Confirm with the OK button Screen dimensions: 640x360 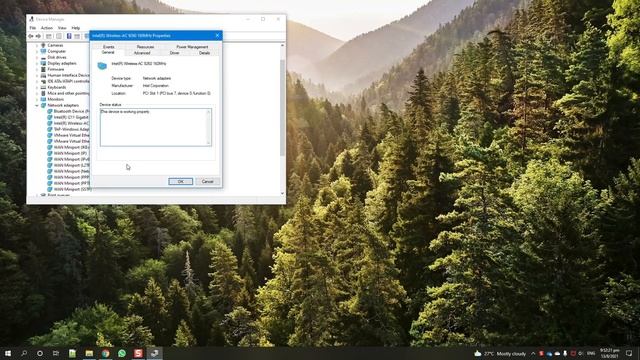[x=180, y=181]
